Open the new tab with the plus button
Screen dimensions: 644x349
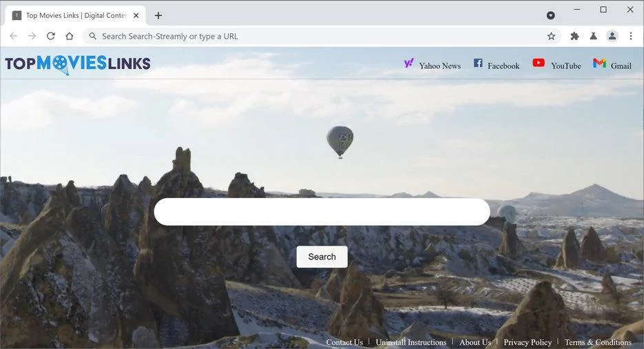point(158,16)
